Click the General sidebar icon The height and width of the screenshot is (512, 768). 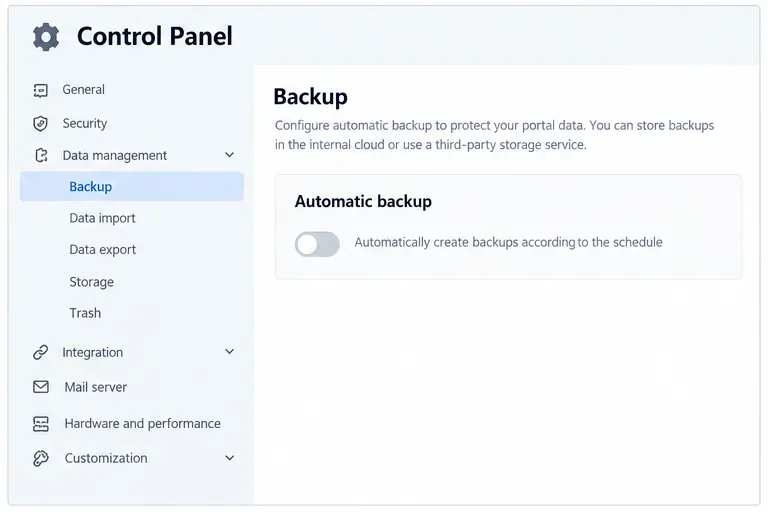pos(41,90)
